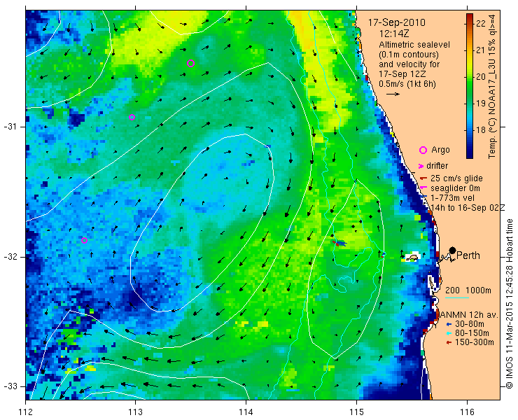Viewport: 518px width, 420px height.
Task: Click the blue 30-80m ANMN arrow
Action: click(x=449, y=325)
